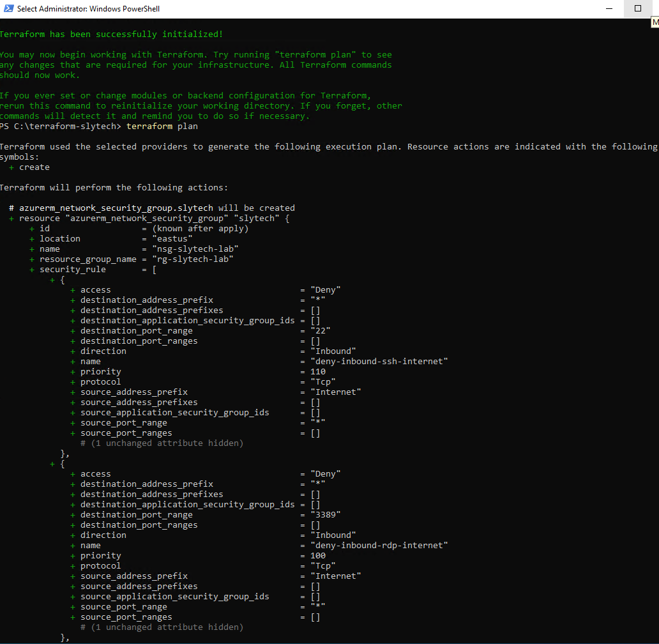Screen dimensions: 659x644
Task: Click the "location" attribute label
Action: tap(59, 238)
